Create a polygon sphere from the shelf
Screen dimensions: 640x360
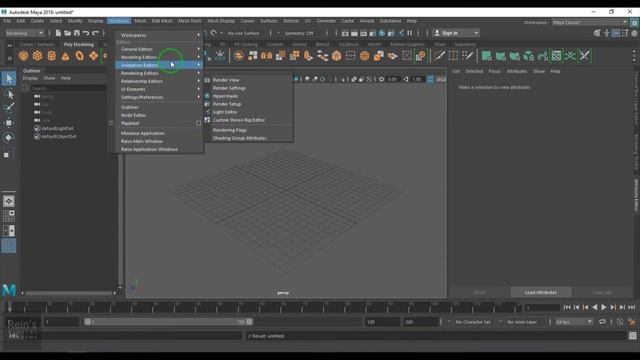[24, 56]
